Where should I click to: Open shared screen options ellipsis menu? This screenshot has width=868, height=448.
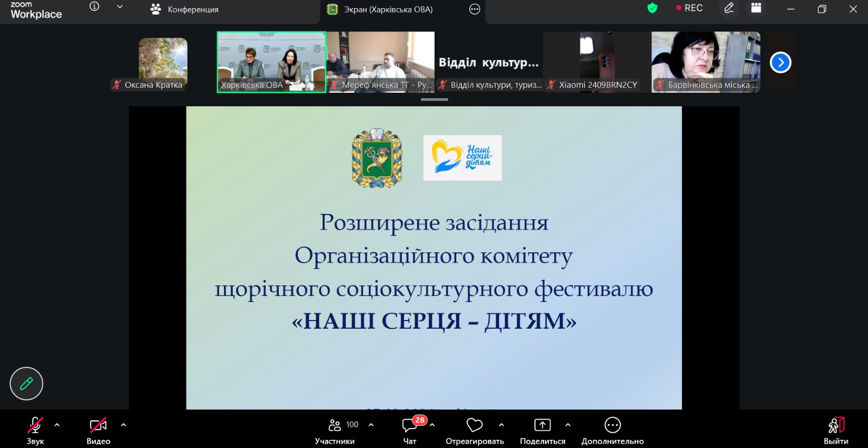coord(475,9)
